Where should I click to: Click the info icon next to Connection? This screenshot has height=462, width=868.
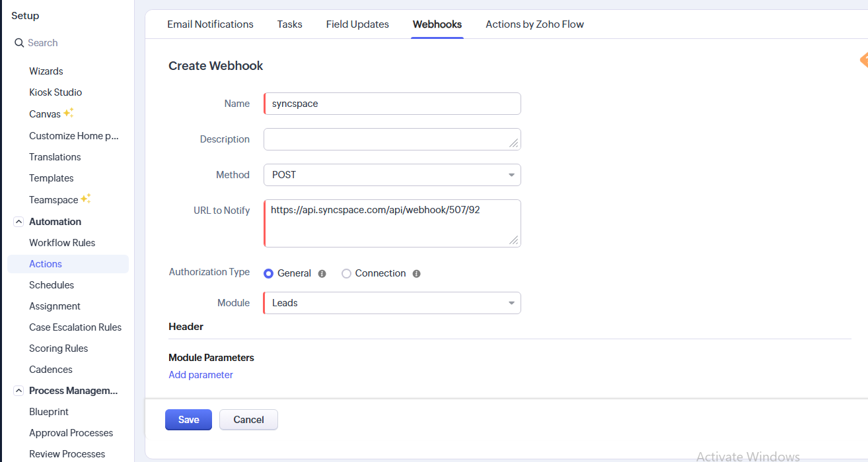coord(417,273)
